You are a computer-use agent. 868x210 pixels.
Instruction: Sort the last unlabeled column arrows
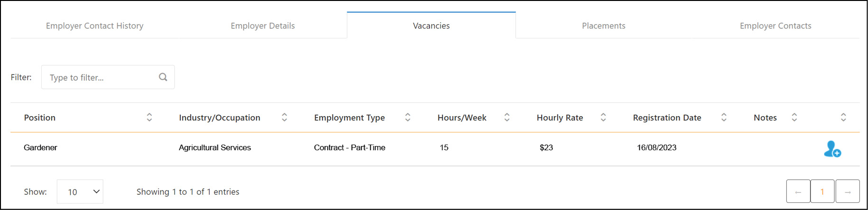click(x=843, y=117)
